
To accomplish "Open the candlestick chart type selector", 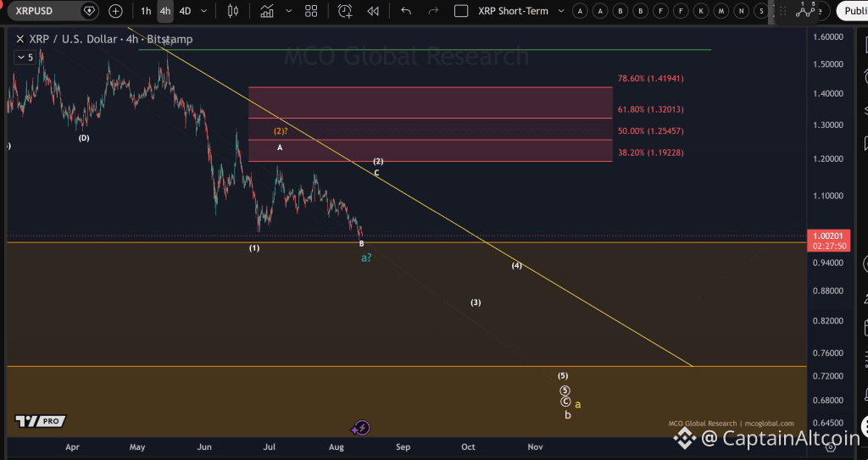I will pos(233,11).
